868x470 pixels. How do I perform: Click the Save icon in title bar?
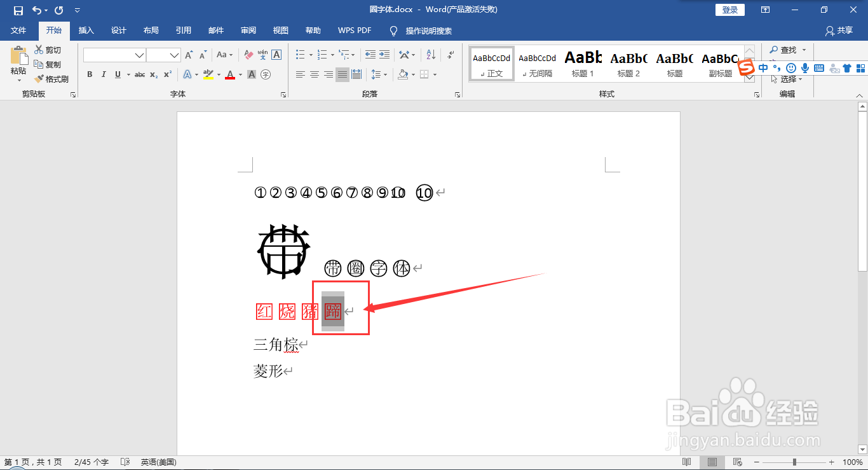click(18, 10)
